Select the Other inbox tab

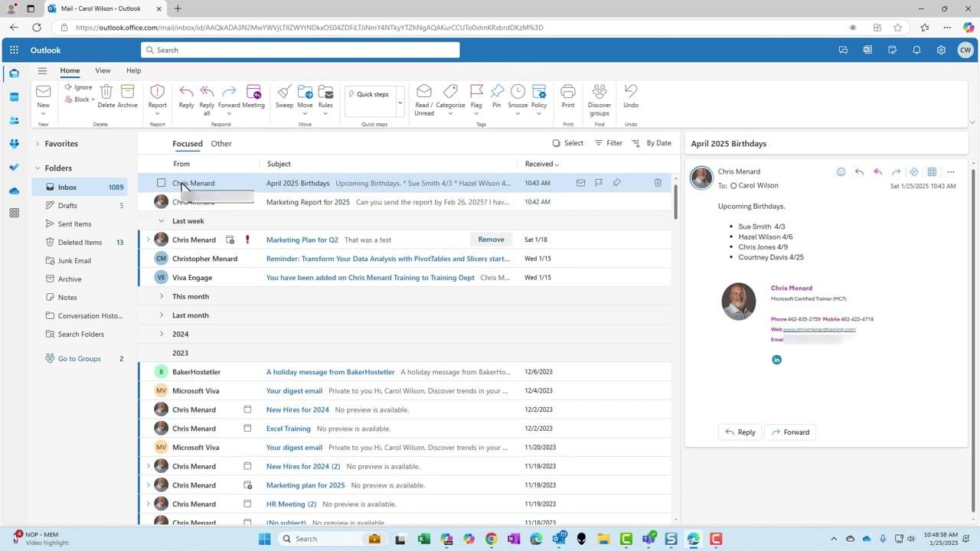[x=220, y=143]
